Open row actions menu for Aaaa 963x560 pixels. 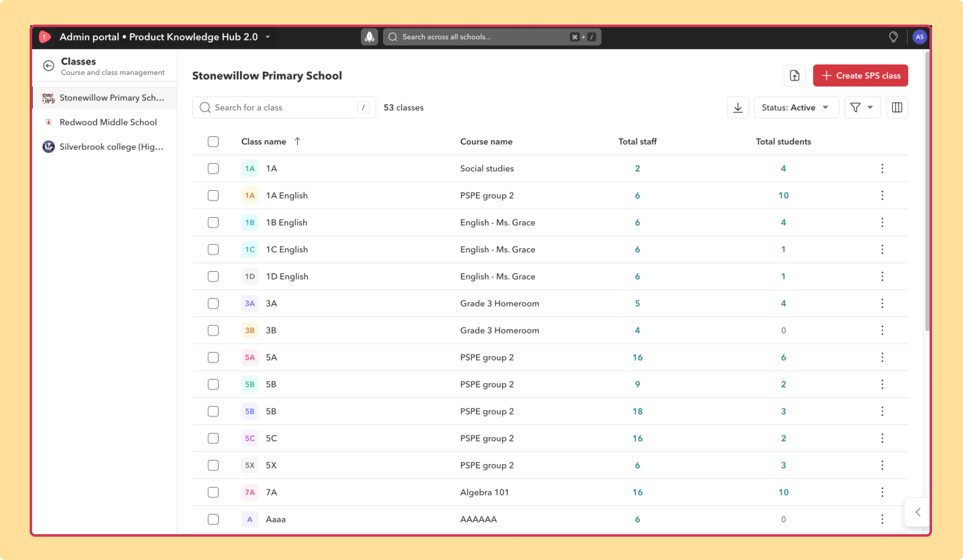(882, 519)
